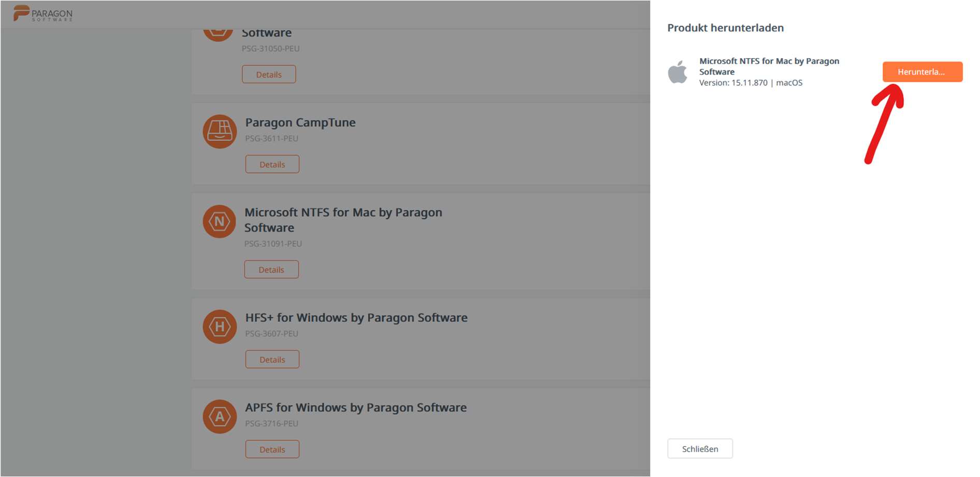The image size is (980, 477).
Task: Click the Apple logo in the download panel
Action: pyautogui.click(x=678, y=72)
